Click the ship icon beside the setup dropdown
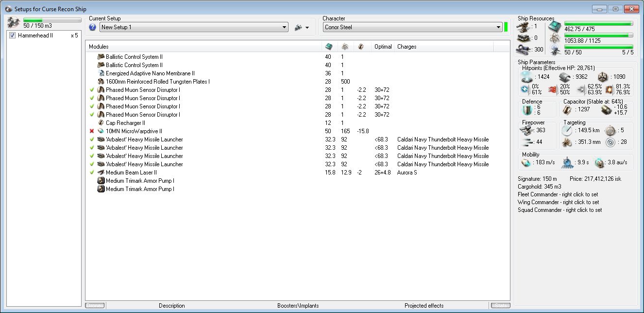Screen dimensions: 644x313 298,28
